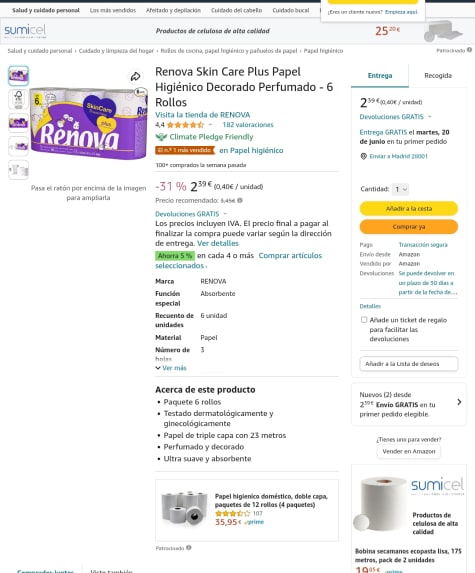Click the Sumicel logo in top banner
475x573 pixels.
click(x=25, y=31)
